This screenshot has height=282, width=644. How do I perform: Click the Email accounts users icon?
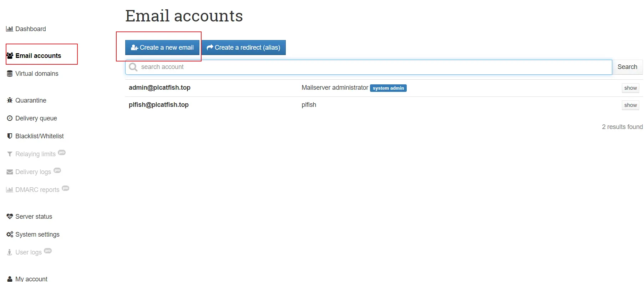tap(10, 56)
